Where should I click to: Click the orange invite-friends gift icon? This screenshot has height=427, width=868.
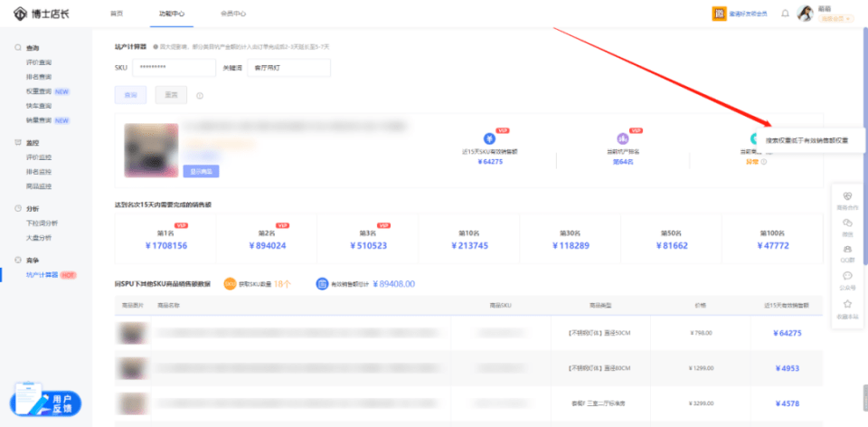pyautogui.click(x=719, y=14)
